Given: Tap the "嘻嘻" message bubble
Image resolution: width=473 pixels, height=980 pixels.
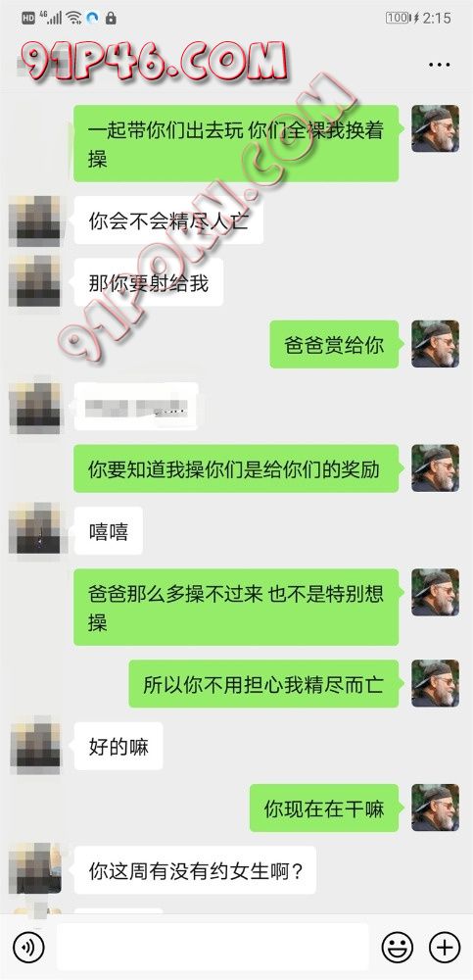Looking at the screenshot, I should [108, 530].
